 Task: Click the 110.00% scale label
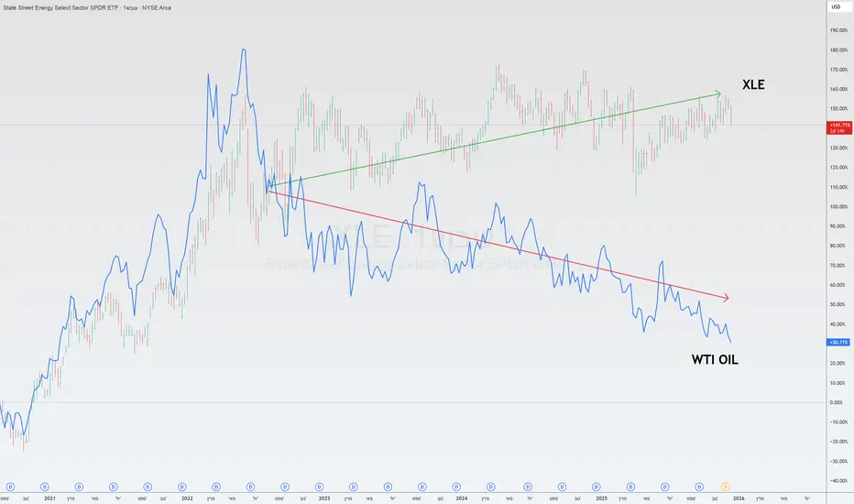pyautogui.click(x=838, y=188)
